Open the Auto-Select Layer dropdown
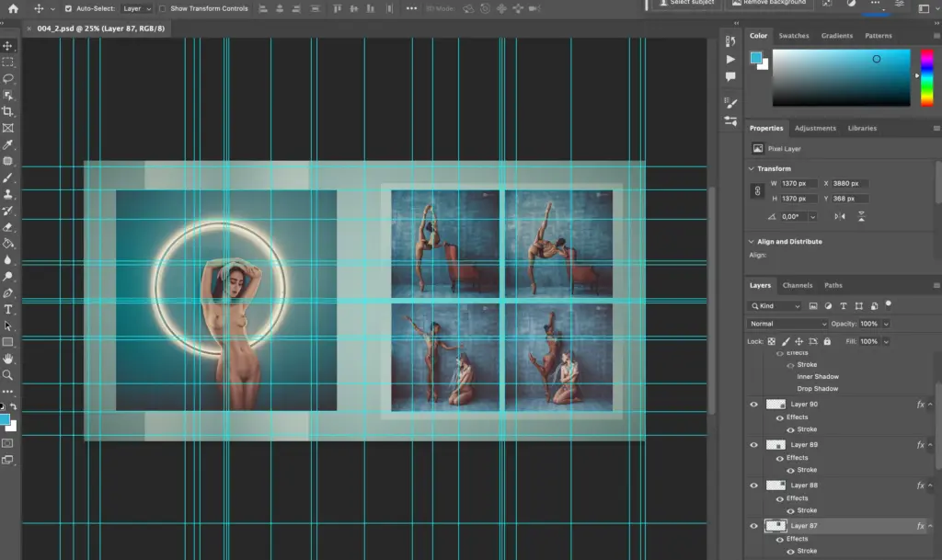Image resolution: width=942 pixels, height=560 pixels. coord(137,8)
